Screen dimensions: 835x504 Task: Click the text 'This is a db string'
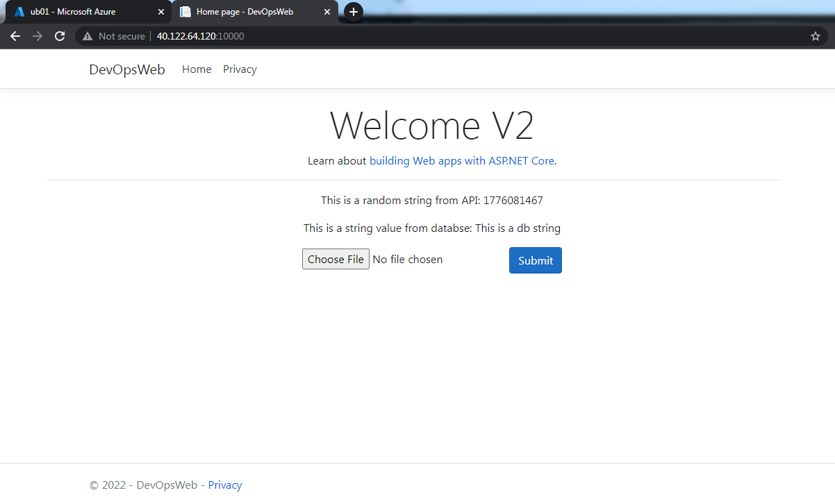coord(518,228)
